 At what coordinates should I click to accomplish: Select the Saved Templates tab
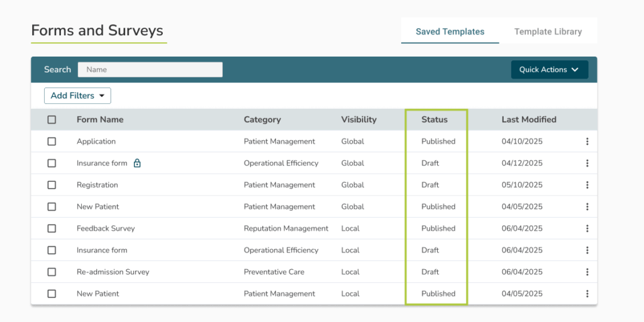pyautogui.click(x=450, y=31)
